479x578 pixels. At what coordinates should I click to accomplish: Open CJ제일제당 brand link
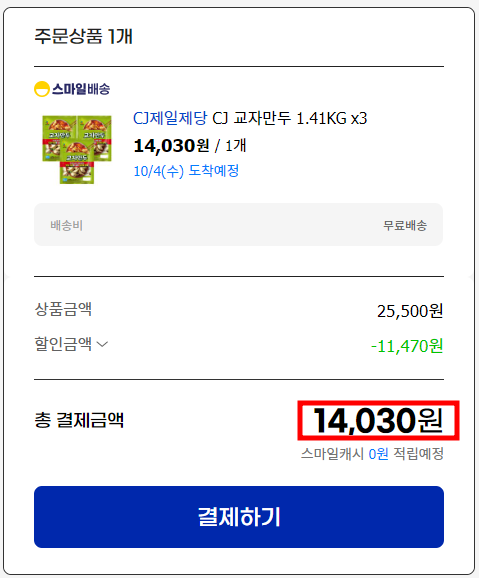170,118
